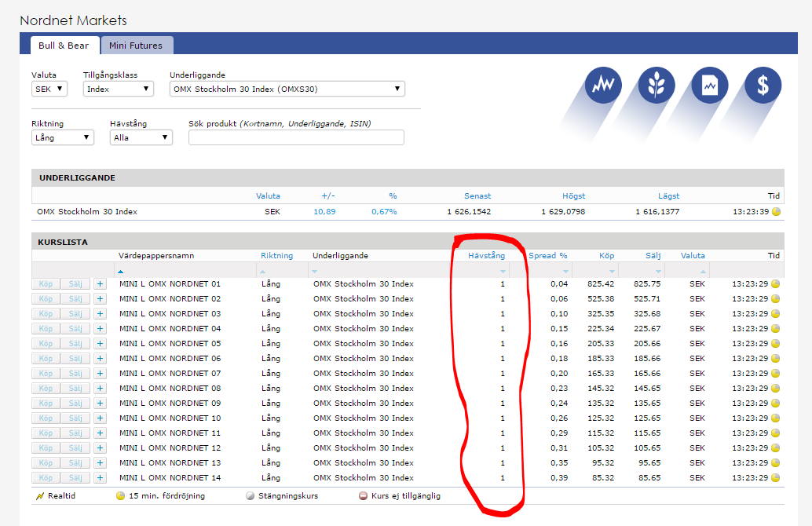Click yellow delay icon in OMX Stockholm 30 Index row

pos(776,212)
